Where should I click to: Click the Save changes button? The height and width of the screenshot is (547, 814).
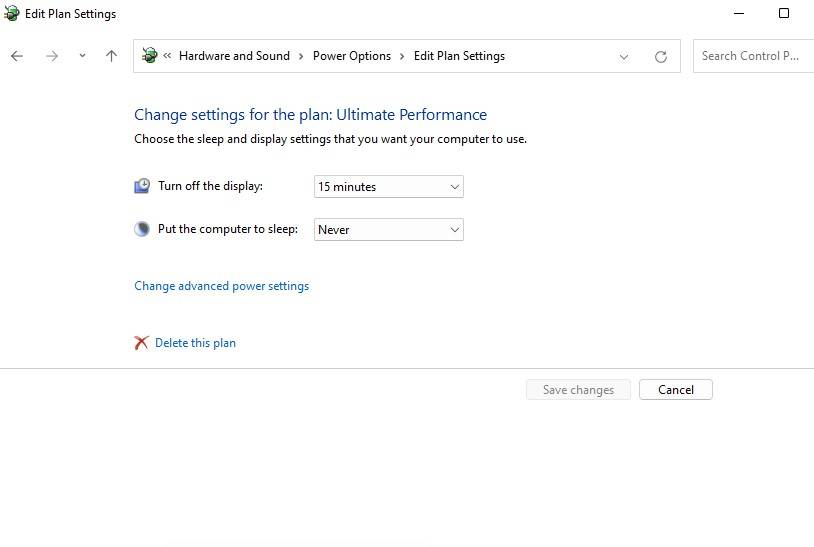click(x=578, y=390)
